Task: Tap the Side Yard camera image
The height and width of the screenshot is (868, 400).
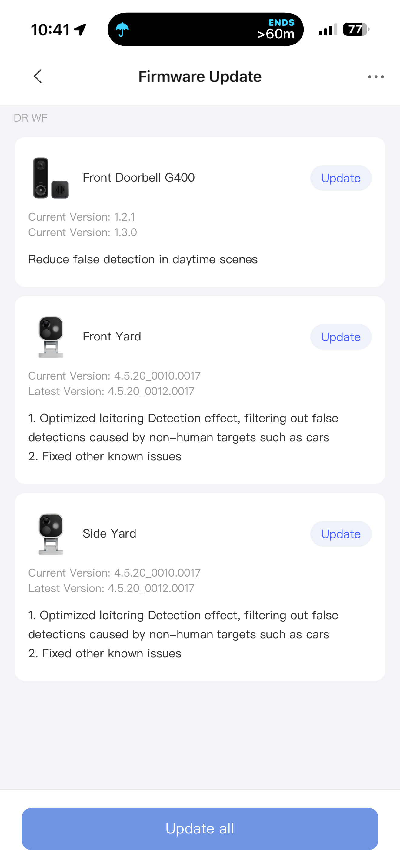Action: tap(51, 534)
